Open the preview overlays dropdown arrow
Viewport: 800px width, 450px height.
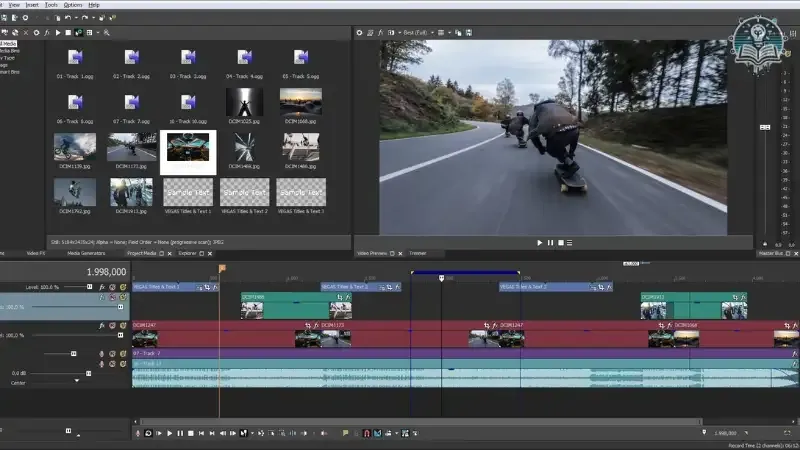coord(449,33)
